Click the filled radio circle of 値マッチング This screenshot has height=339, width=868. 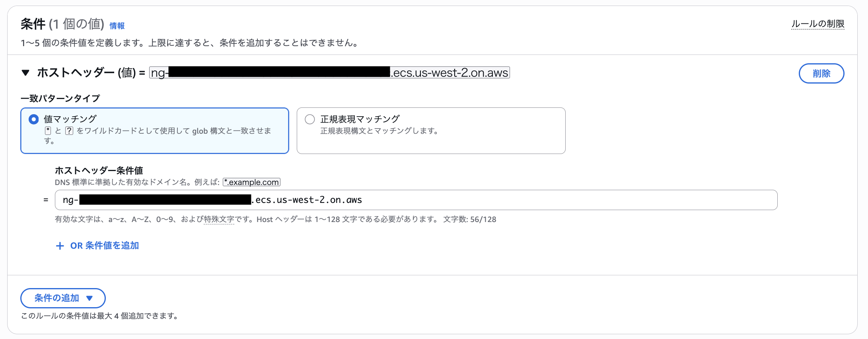tap(34, 119)
